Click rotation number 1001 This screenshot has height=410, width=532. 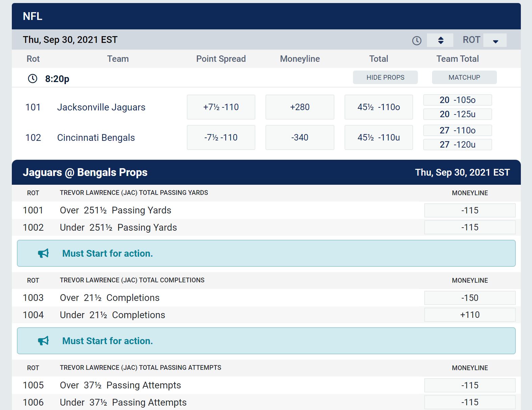click(33, 210)
